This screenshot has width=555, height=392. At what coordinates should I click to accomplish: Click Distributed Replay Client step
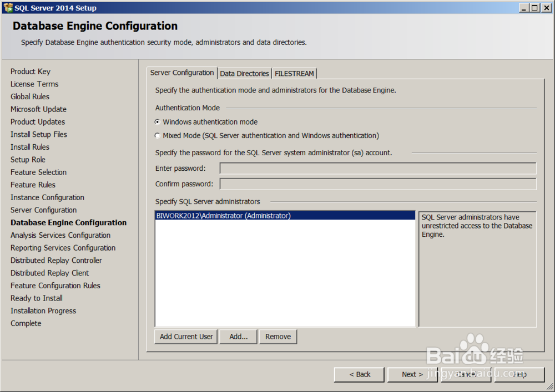point(49,273)
